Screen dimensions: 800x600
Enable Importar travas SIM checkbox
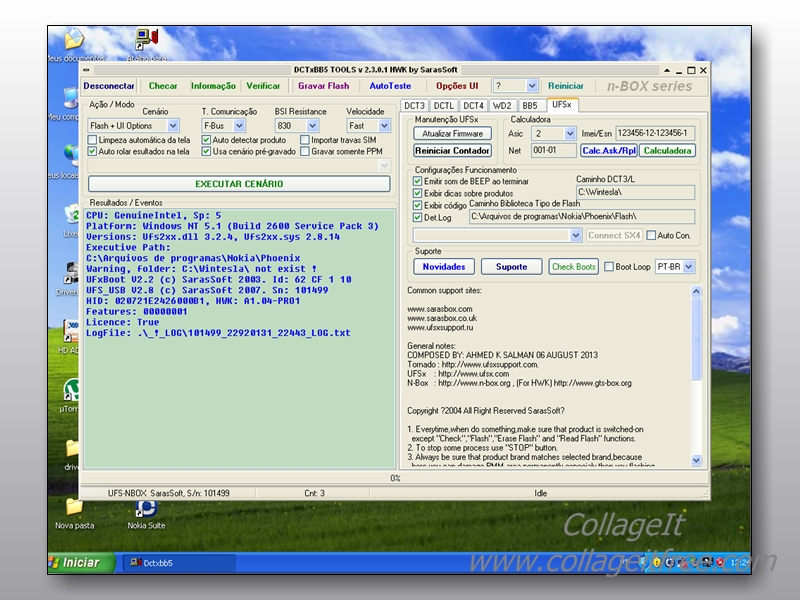pos(305,140)
